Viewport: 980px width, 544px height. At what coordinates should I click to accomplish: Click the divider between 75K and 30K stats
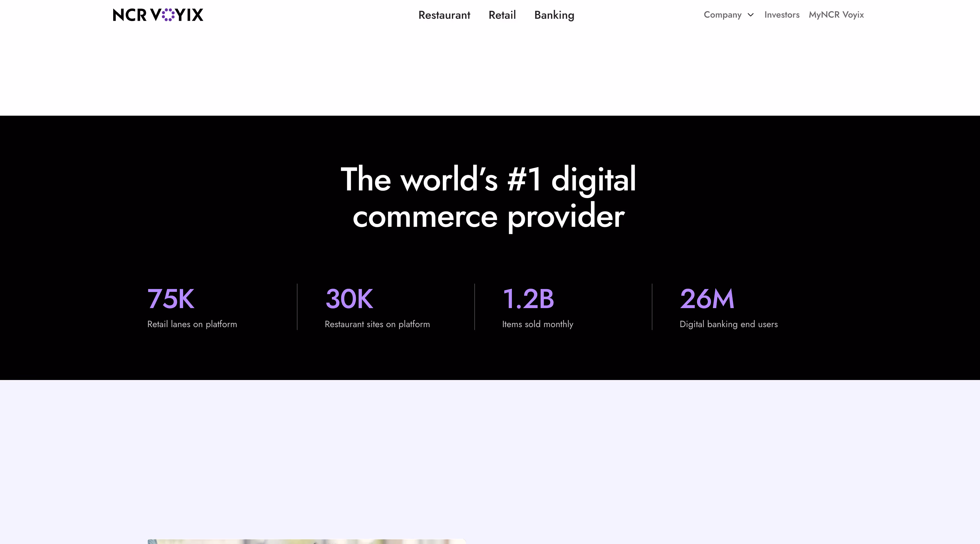coord(297,306)
